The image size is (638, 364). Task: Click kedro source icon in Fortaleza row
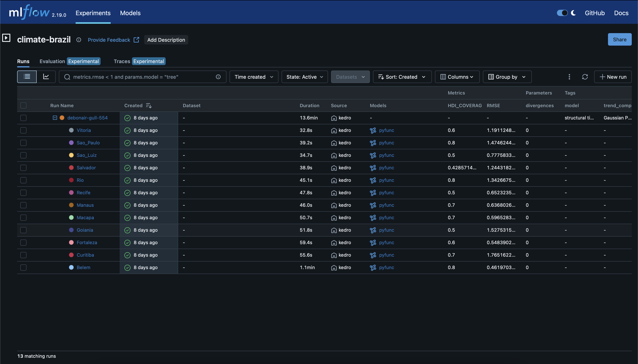coord(334,242)
